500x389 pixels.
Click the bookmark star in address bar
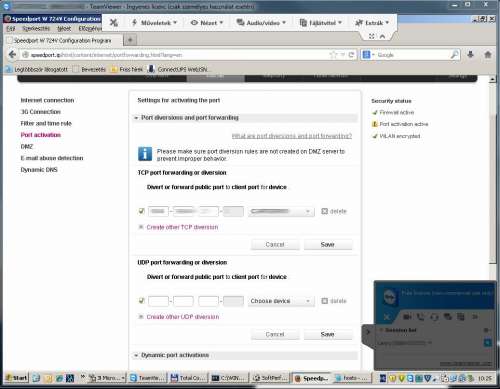333,55
